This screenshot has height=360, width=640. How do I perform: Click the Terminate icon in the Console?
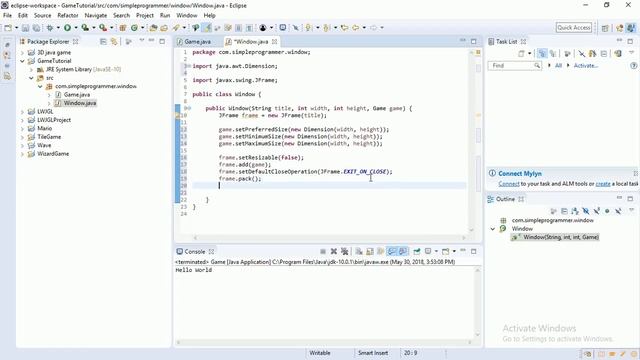coord(323,251)
